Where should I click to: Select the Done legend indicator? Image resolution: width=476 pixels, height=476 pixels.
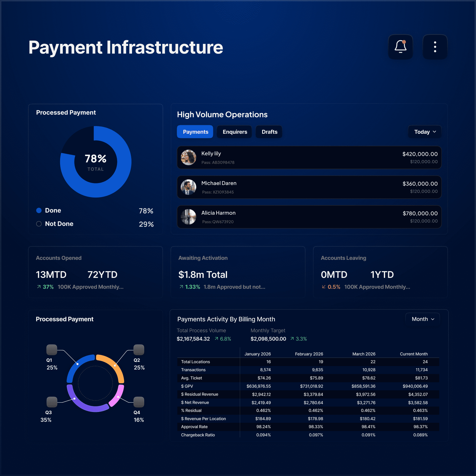click(39, 210)
